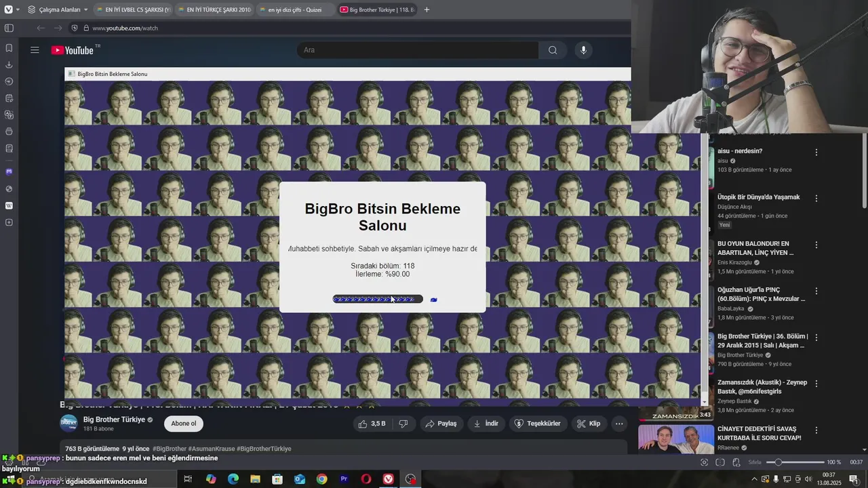Toggle the side panel button

click(9, 28)
